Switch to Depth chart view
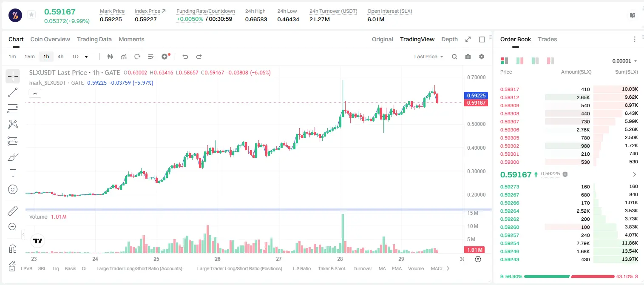The width and height of the screenshot is (644, 285). pos(449,39)
